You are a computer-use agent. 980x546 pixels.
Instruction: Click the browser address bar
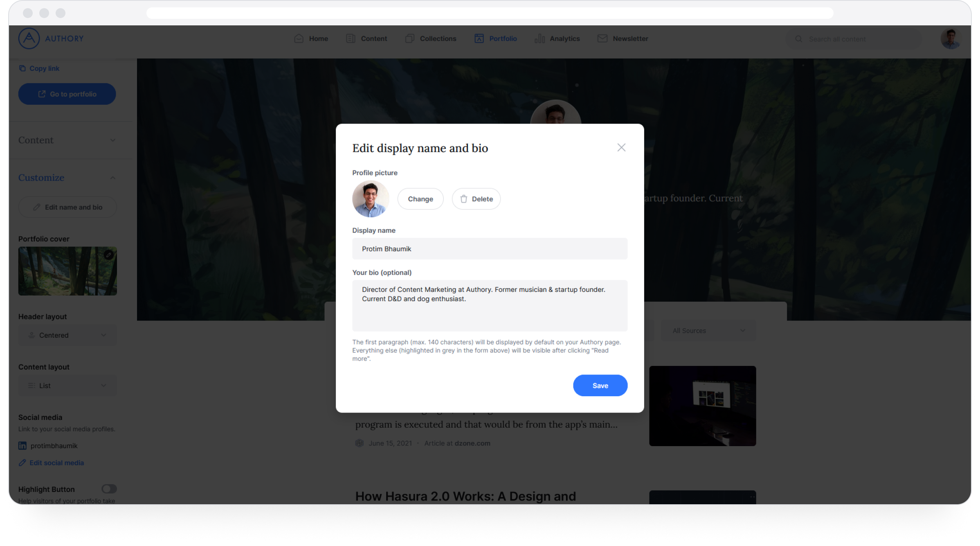pos(490,13)
